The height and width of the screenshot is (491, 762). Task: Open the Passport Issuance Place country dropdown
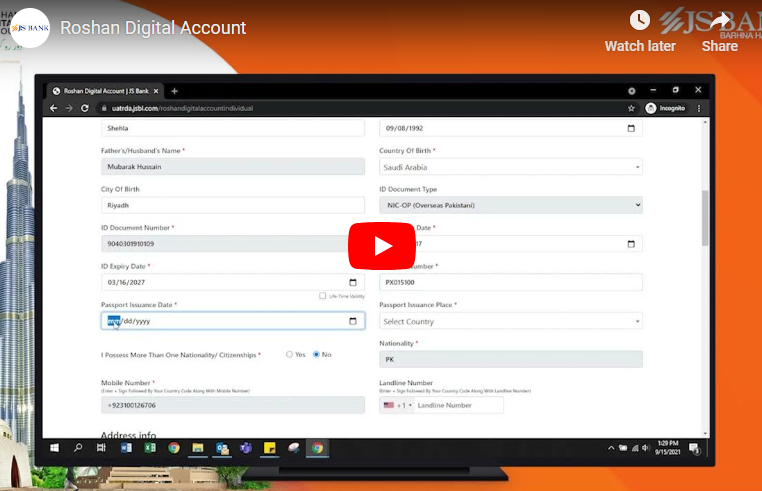point(511,321)
